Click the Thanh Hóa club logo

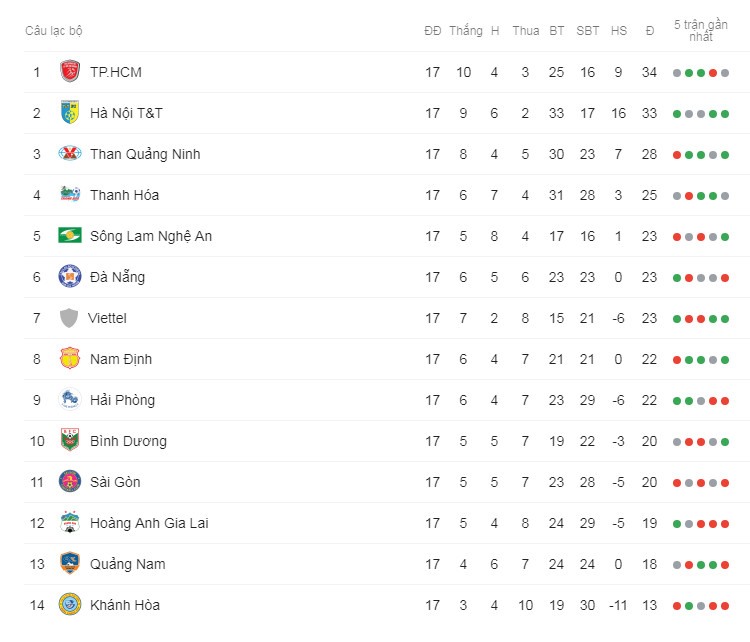(70, 194)
